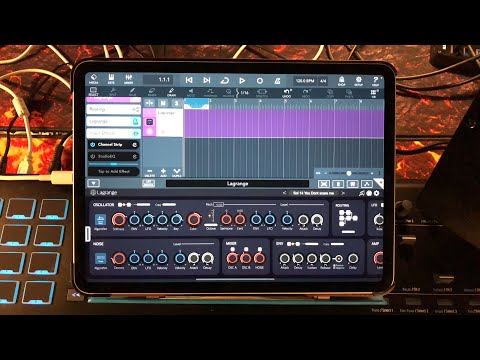Solo all tracks with S button
The width and height of the screenshot is (480, 360).
[176, 103]
